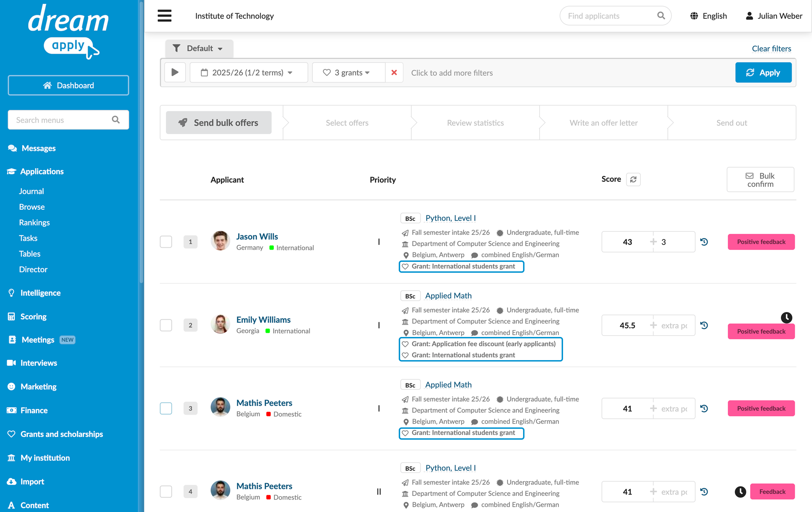Tick the checkbox for Jason Wills
The height and width of the screenshot is (512, 812).
pyautogui.click(x=166, y=241)
